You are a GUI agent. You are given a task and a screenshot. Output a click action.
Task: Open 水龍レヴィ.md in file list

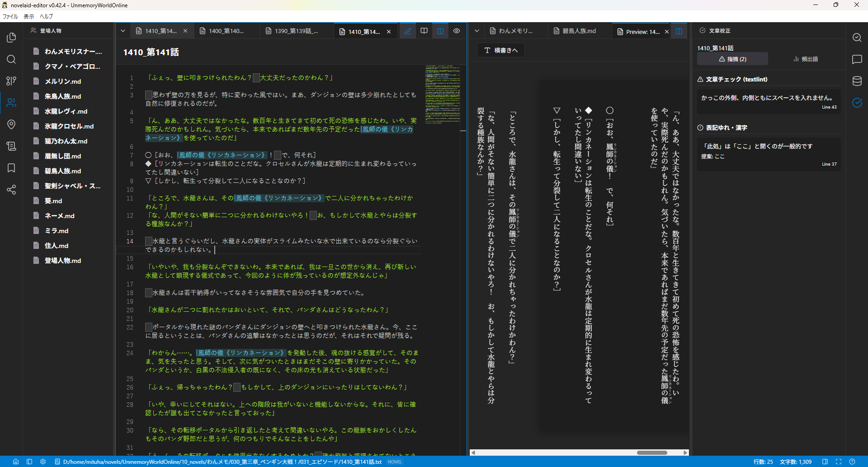(66, 111)
